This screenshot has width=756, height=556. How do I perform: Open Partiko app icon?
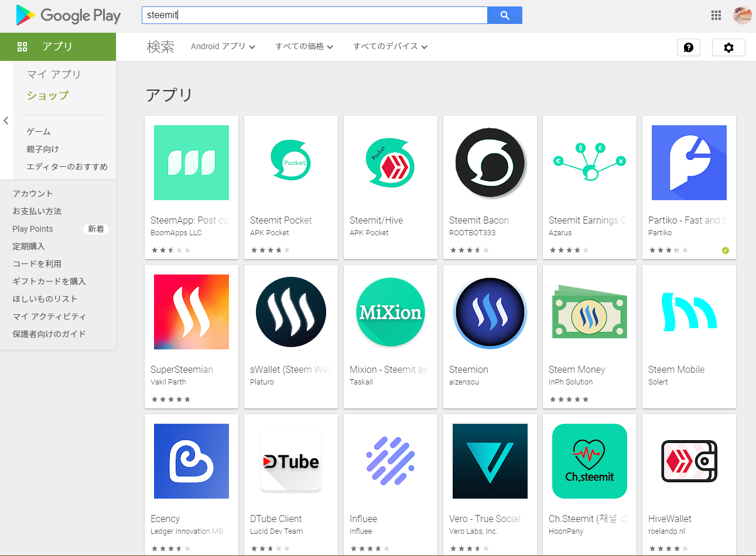point(689,163)
